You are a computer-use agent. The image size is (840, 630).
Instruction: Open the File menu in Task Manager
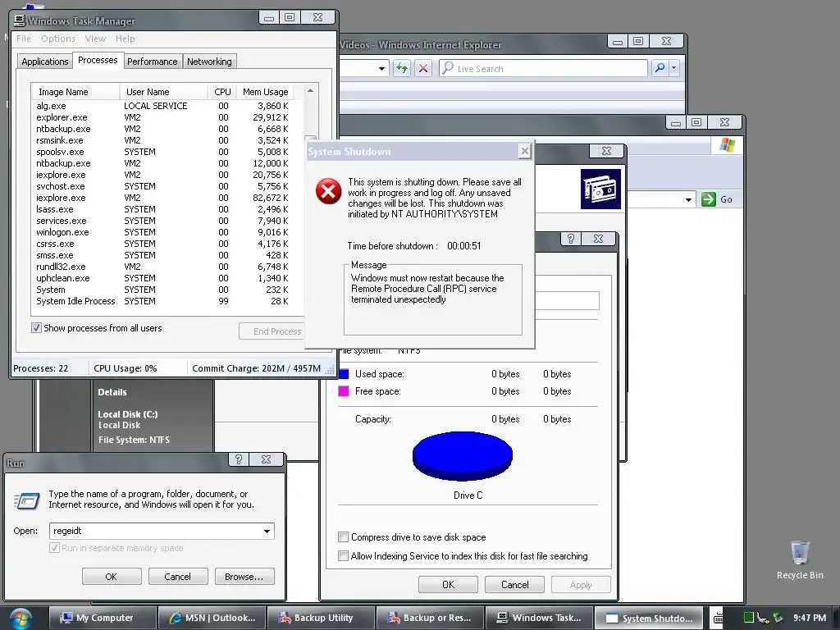point(24,39)
